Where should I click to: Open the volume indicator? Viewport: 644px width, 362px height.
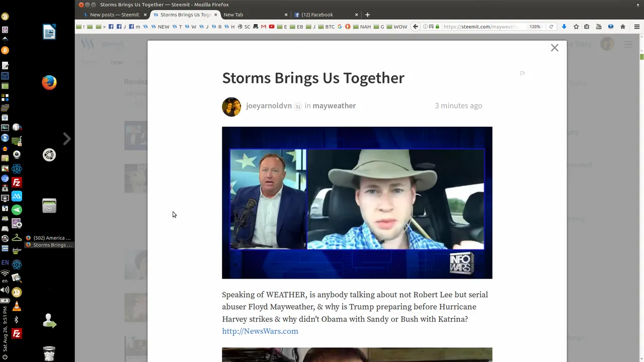pyautogui.click(x=5, y=290)
